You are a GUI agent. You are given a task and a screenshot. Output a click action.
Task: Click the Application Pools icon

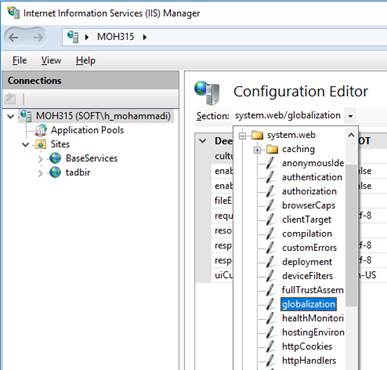click(x=41, y=130)
